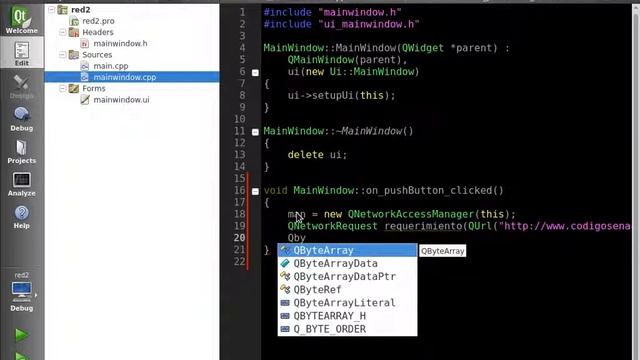Open the Analyze mode
Viewport: 640px width, 360px height.
click(21, 184)
